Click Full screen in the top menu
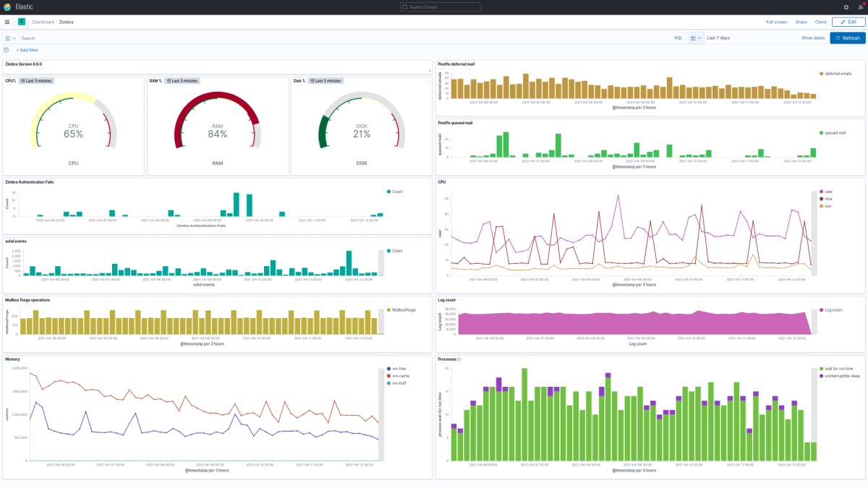The width and height of the screenshot is (868, 488). pyautogui.click(x=776, y=22)
